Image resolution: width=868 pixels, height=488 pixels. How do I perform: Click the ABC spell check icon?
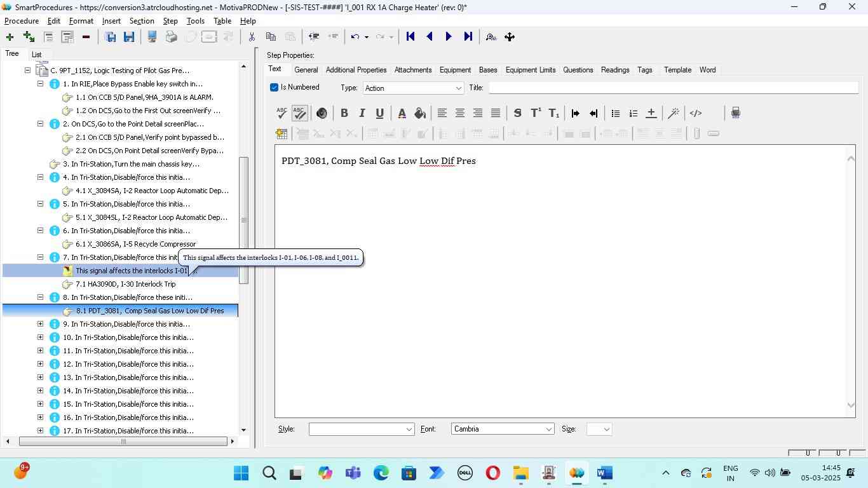(281, 113)
